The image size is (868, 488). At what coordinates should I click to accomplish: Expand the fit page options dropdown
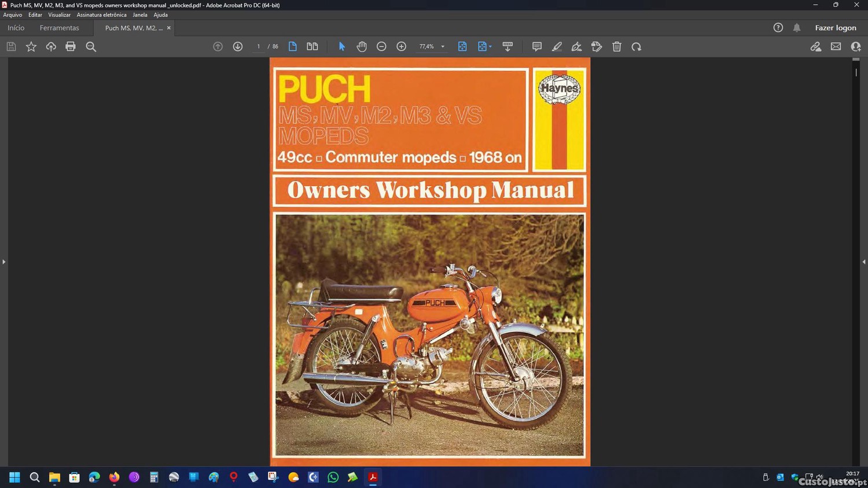[x=490, y=47]
